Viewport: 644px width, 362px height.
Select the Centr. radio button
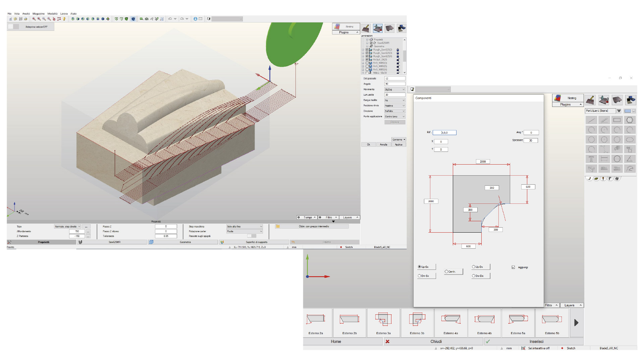pos(446,271)
